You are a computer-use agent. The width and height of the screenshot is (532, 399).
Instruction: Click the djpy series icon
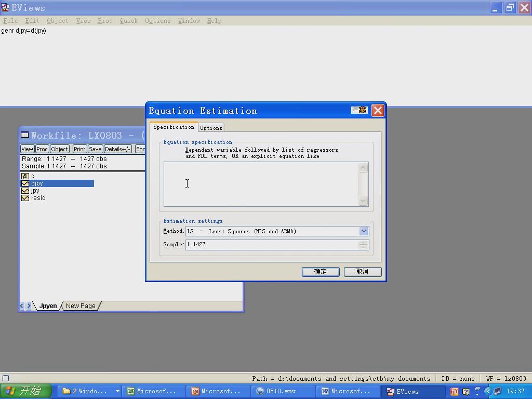point(25,183)
